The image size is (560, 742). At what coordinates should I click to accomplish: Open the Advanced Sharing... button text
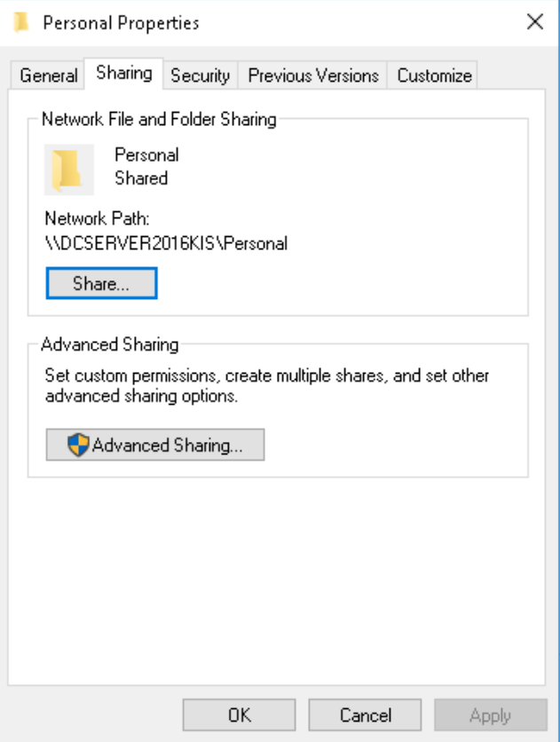tap(168, 445)
